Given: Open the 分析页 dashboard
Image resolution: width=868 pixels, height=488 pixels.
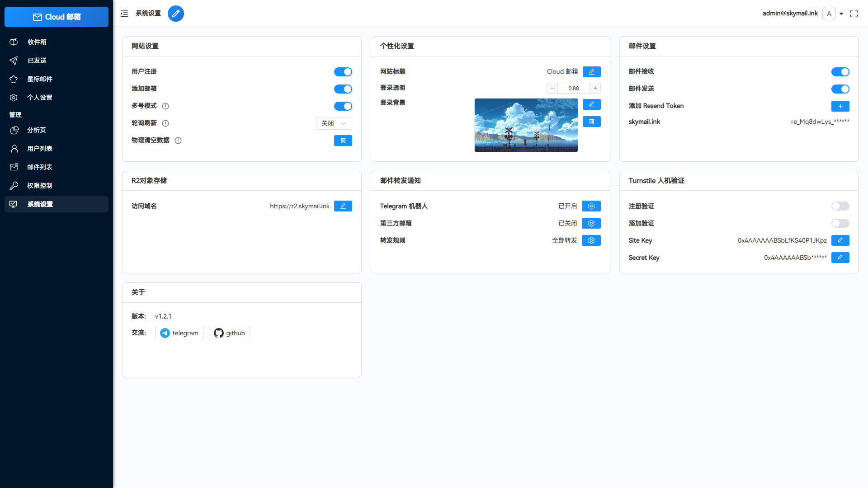Looking at the screenshot, I should pyautogui.click(x=36, y=130).
